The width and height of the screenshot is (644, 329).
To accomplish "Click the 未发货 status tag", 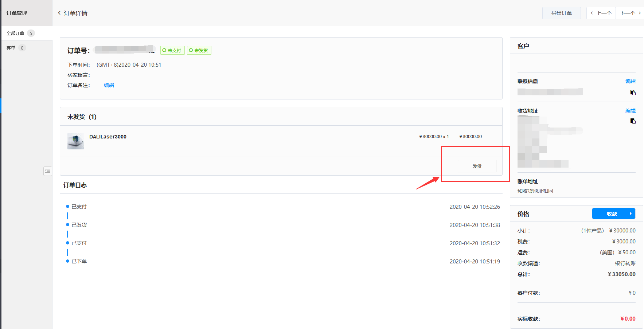I will point(199,50).
